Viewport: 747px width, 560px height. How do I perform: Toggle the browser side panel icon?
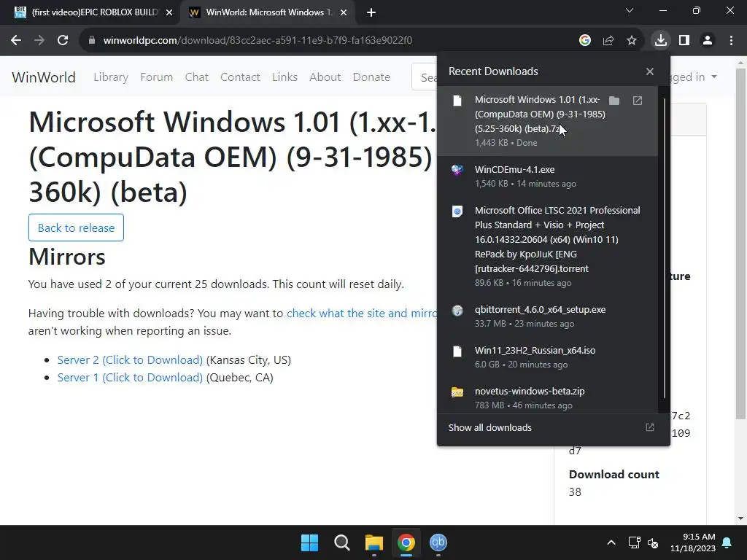684,41
